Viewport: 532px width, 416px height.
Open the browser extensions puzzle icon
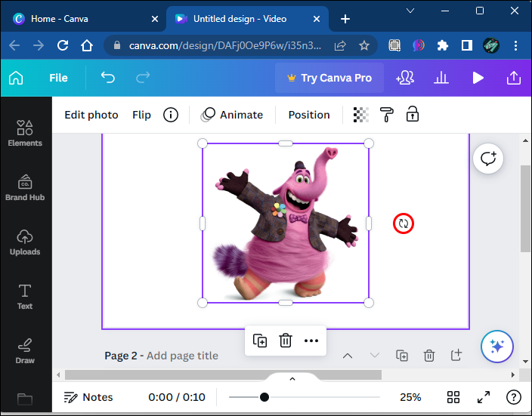pos(442,45)
